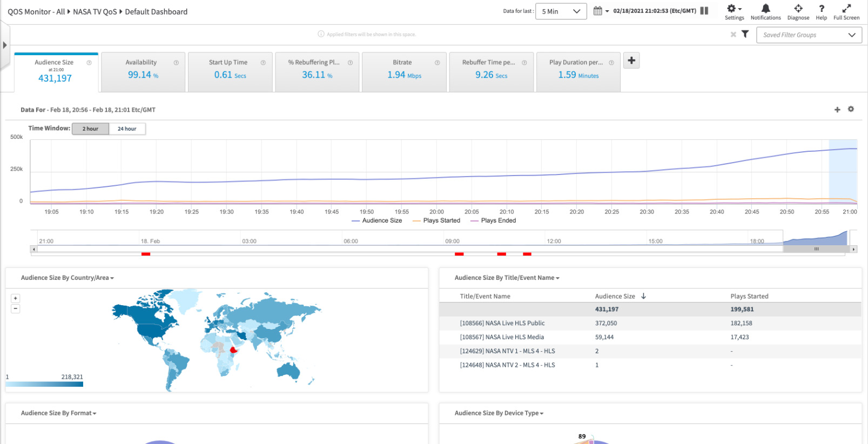Click timeline range selector handle
Screen dimensions: 868x444
point(816,249)
